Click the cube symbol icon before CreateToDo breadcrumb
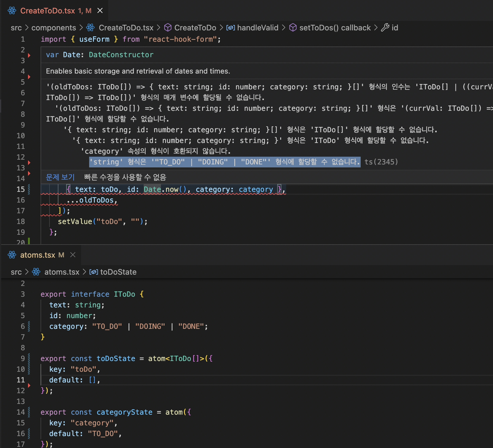Viewport: 493px width, 448px height. [168, 28]
